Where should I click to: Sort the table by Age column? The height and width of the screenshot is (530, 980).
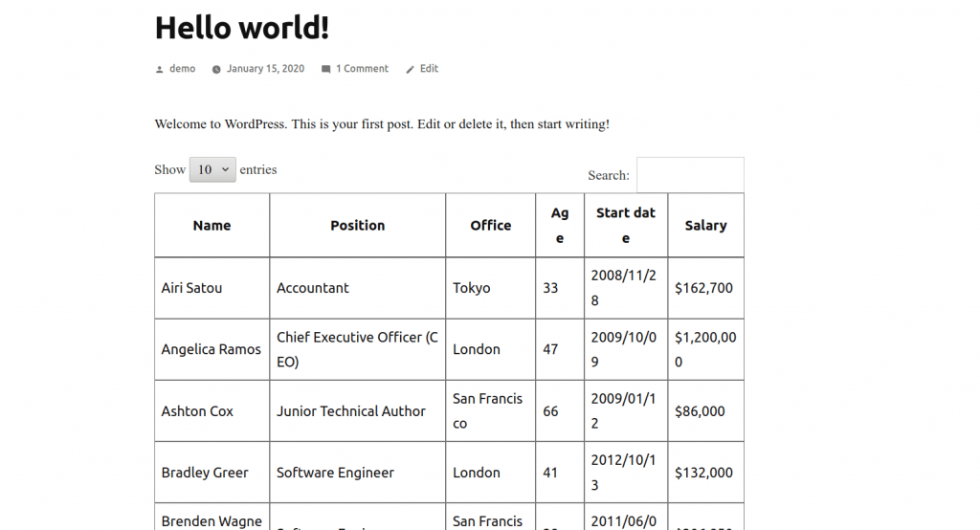[560, 225]
